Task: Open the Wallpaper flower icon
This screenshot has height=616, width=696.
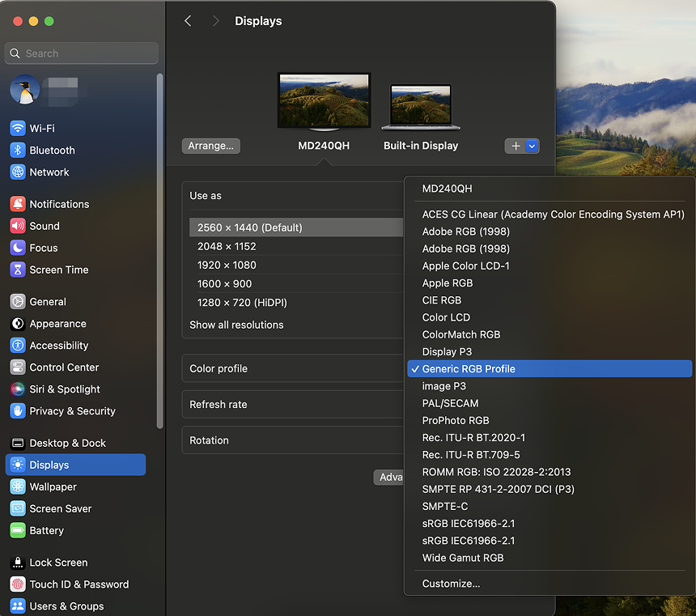Action: (x=18, y=486)
